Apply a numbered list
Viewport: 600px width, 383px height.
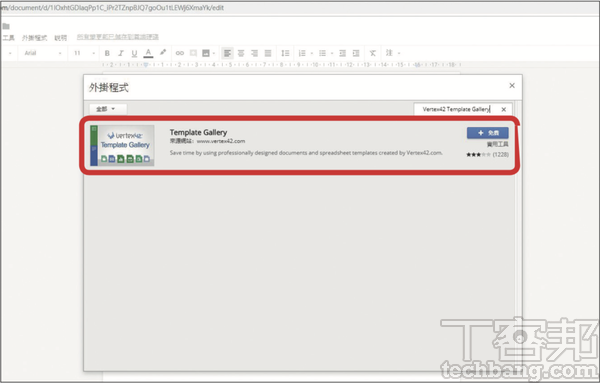(302, 53)
